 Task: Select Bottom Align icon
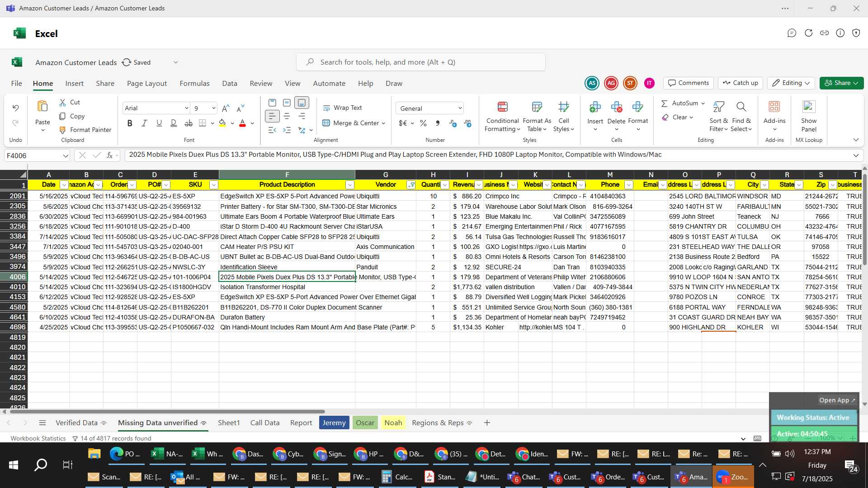tap(302, 103)
